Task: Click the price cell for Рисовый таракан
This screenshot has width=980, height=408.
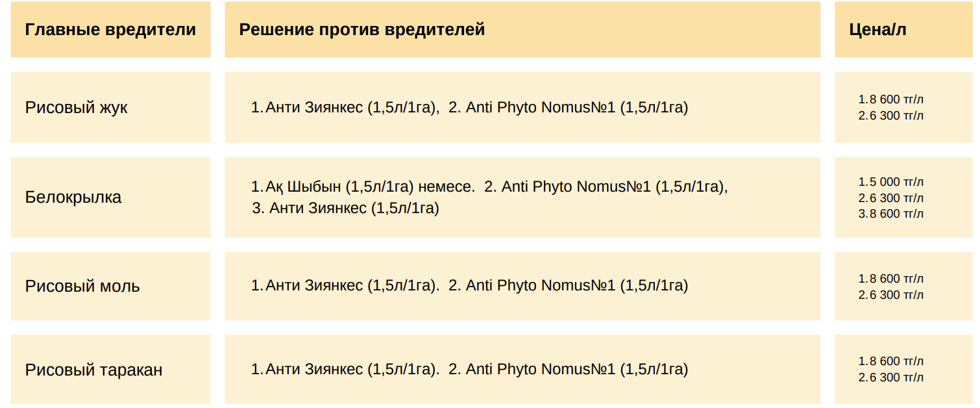Action: (x=903, y=370)
